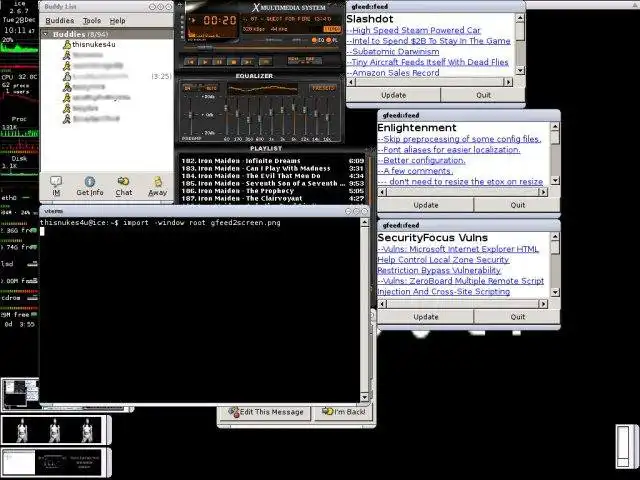Click the Disk monitor in system panel
Screen dimensions: 640x480
tap(19, 165)
